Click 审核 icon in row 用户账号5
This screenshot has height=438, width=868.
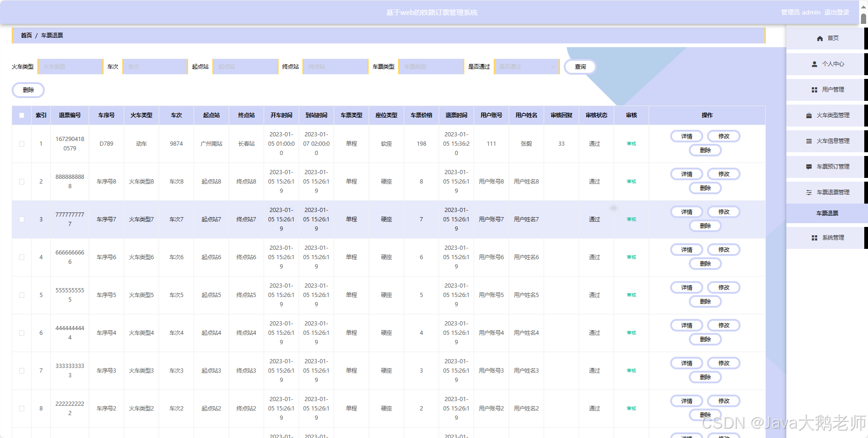tap(631, 295)
